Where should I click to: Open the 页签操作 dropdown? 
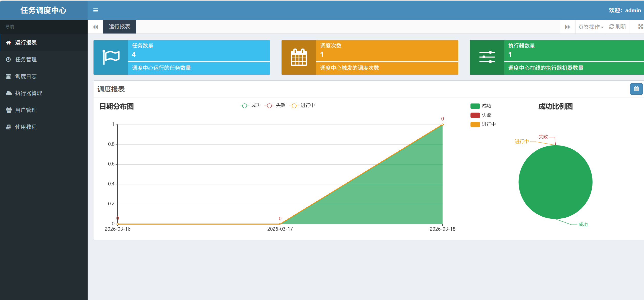click(591, 27)
